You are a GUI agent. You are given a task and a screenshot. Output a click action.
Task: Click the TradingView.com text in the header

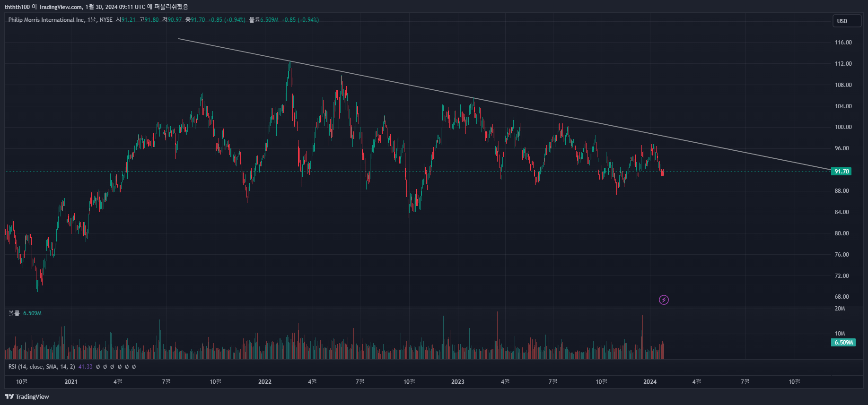pos(60,7)
